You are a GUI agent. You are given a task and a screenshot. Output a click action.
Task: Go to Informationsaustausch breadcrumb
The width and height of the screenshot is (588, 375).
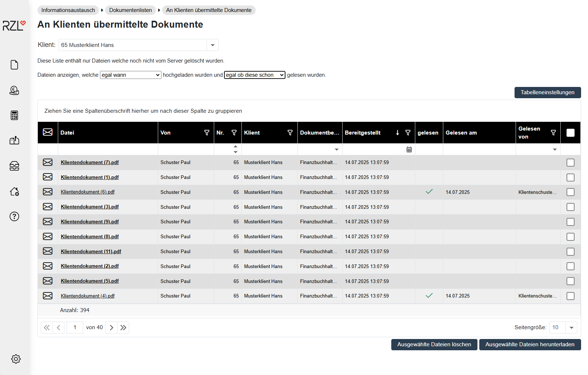(x=68, y=10)
